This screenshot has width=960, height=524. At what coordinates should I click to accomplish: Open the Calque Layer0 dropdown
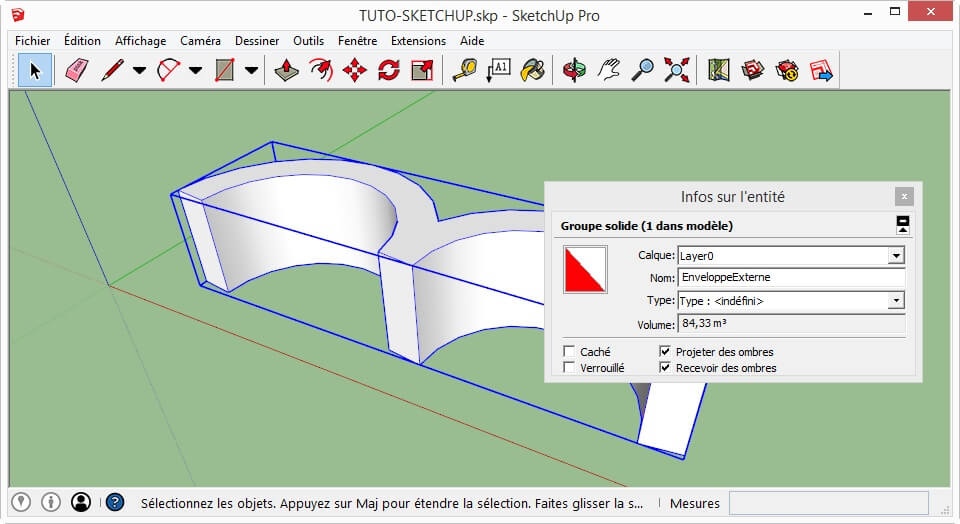click(896, 256)
